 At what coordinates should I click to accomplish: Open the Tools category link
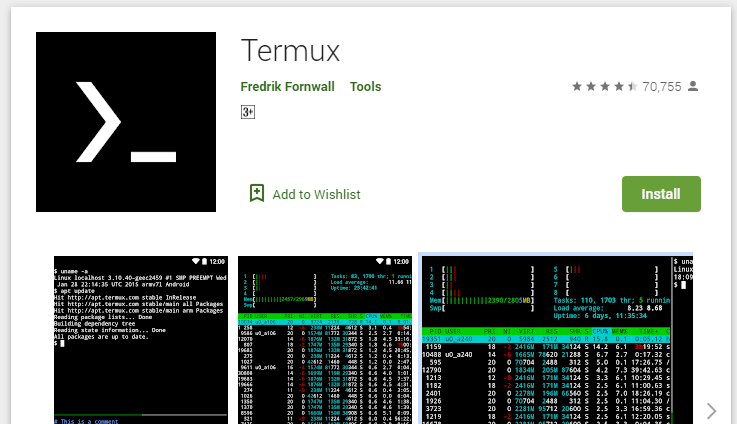pyautogui.click(x=365, y=86)
